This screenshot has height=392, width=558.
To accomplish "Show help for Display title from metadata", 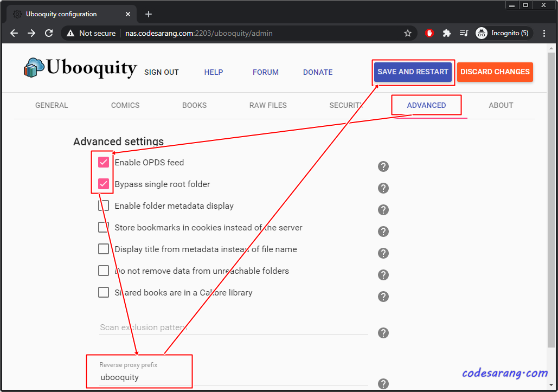I will 383,253.
